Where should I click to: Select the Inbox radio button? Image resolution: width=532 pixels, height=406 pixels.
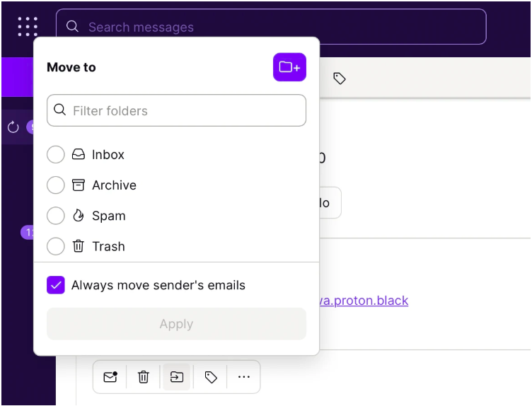[56, 154]
